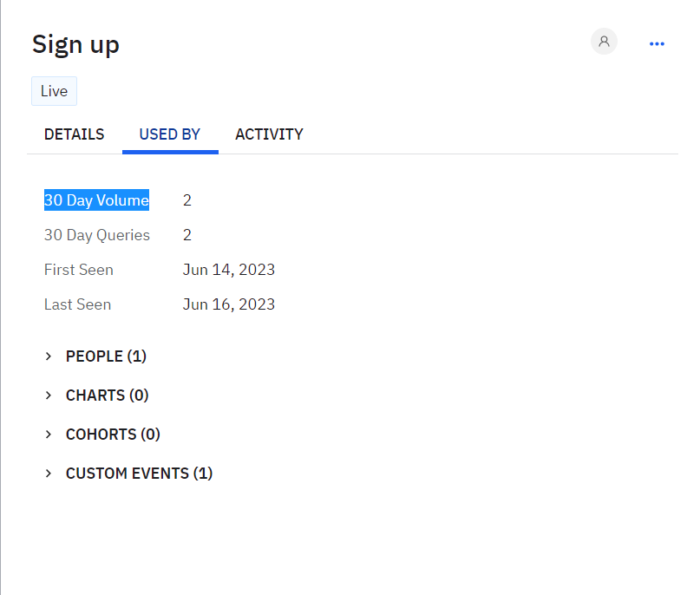
Task: Switch to the DETAILS tab
Action: click(x=74, y=134)
